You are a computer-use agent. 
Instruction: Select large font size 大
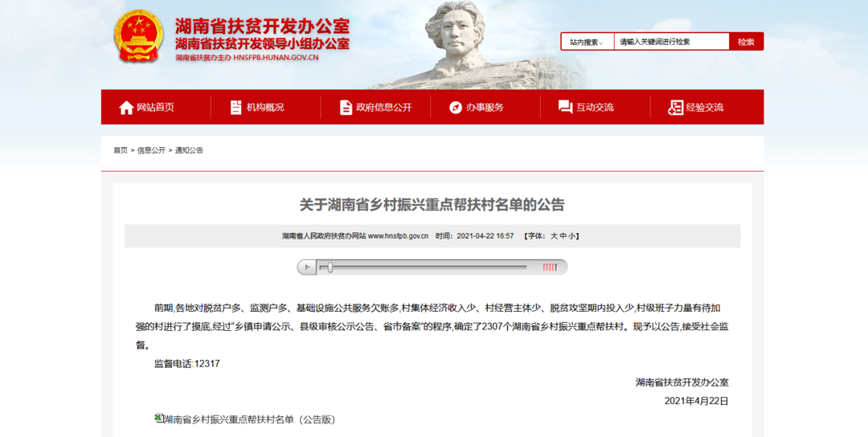click(554, 236)
